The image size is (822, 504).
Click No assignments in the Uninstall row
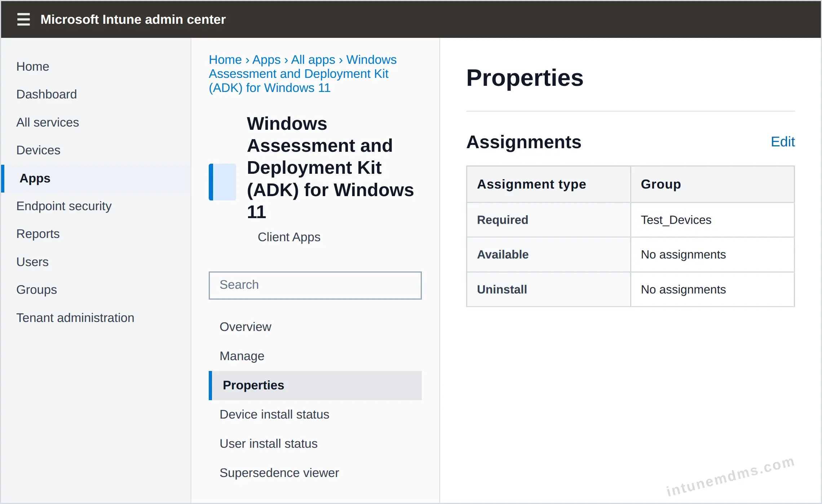point(712,289)
